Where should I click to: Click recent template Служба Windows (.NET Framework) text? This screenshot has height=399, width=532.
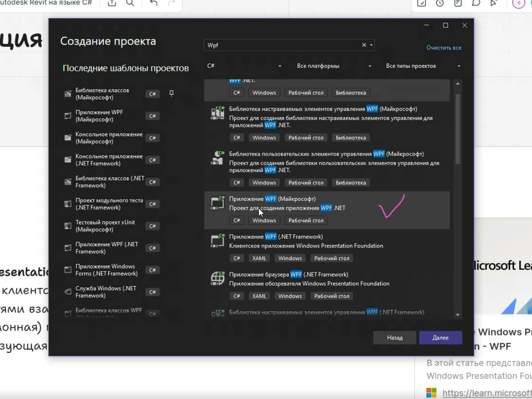106,292
